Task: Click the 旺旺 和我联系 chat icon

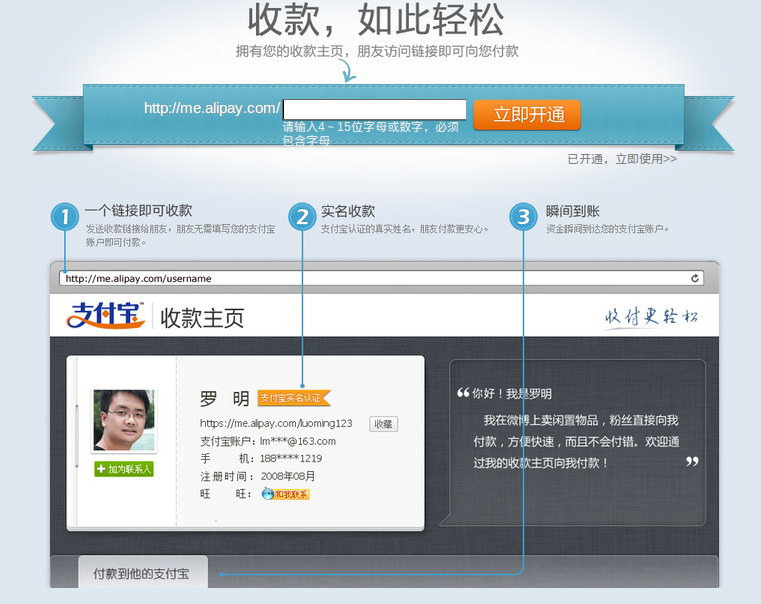Action: 285,494
